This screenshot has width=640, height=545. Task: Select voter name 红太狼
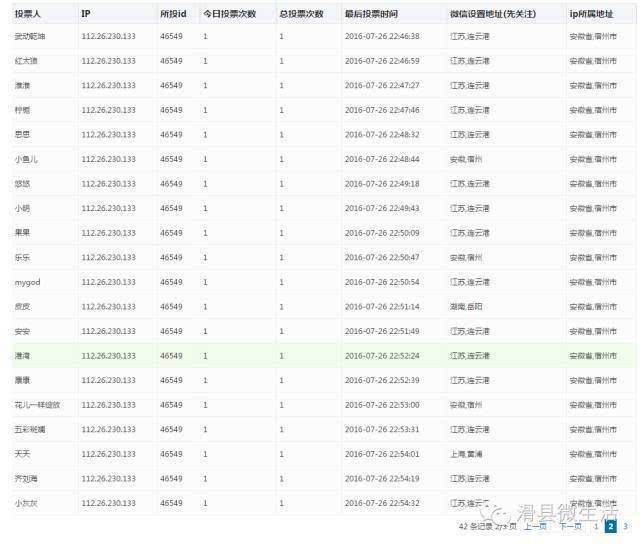[26, 61]
